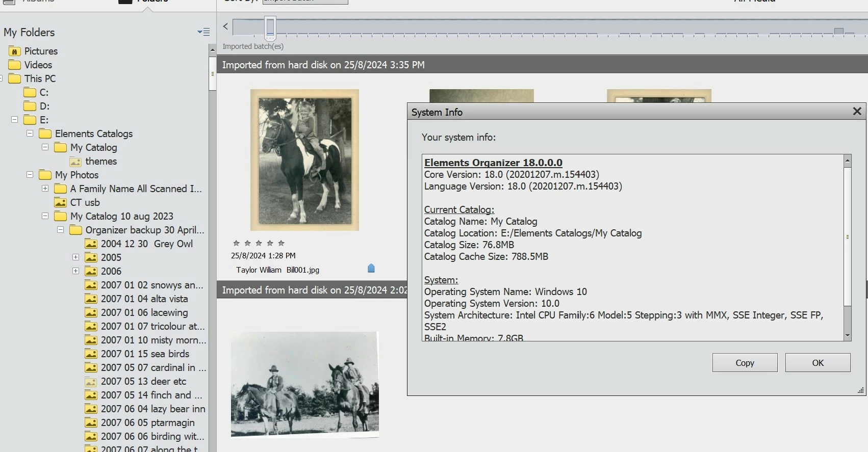Screen dimensions: 868x452
Task: Click OK in System Info dialog
Action: point(818,363)
